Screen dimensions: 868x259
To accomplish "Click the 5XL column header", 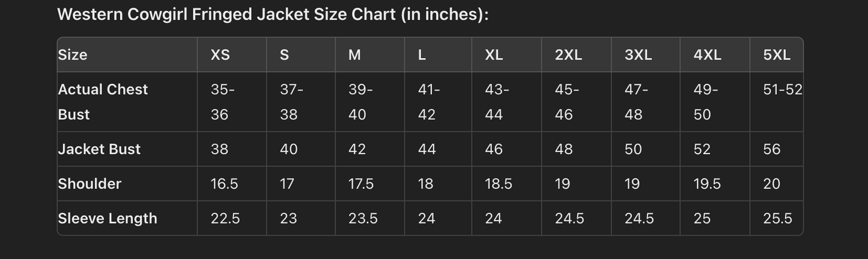I will tap(777, 55).
